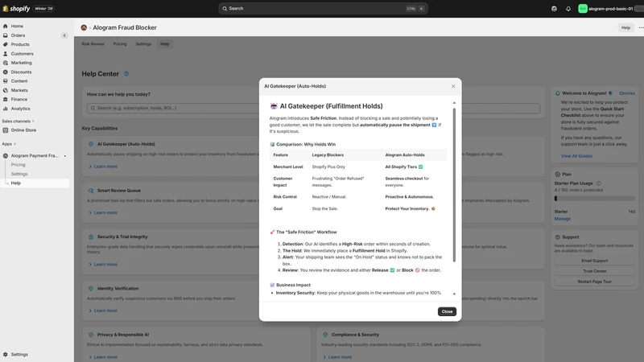Expand the Apps section in sidebar

(x=9, y=144)
